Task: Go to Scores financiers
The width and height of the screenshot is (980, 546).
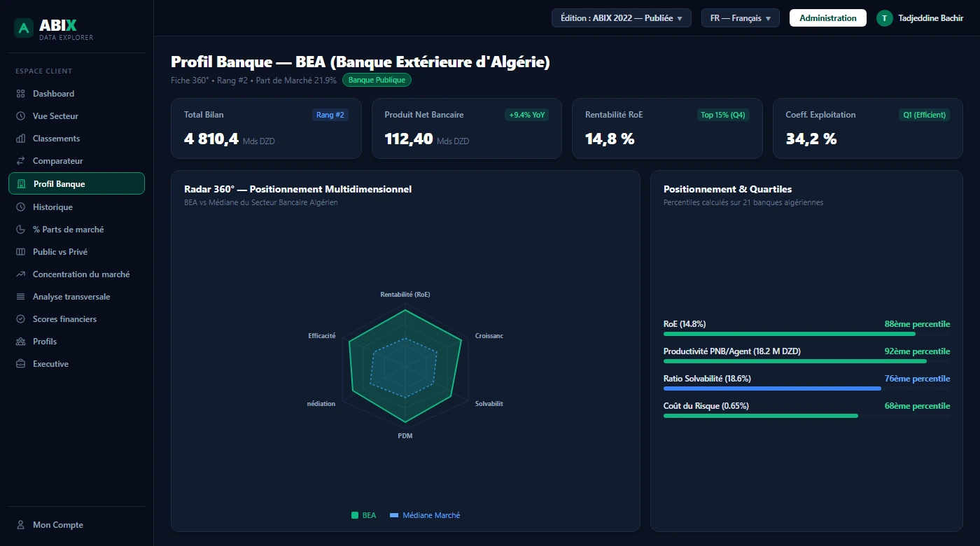Action: pyautogui.click(x=77, y=319)
